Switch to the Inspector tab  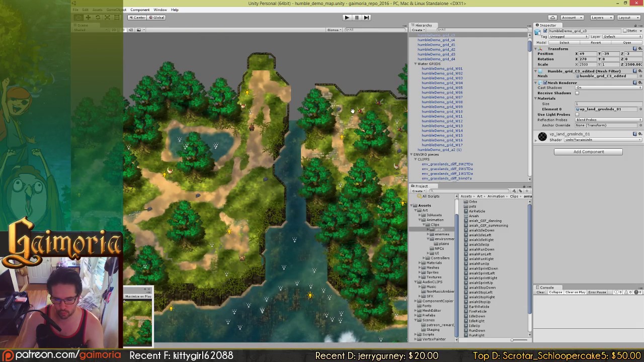point(547,25)
